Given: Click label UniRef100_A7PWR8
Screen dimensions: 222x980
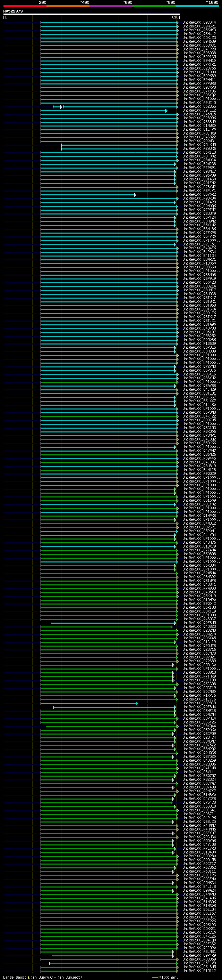Looking at the screenshot, I should 199,84.
